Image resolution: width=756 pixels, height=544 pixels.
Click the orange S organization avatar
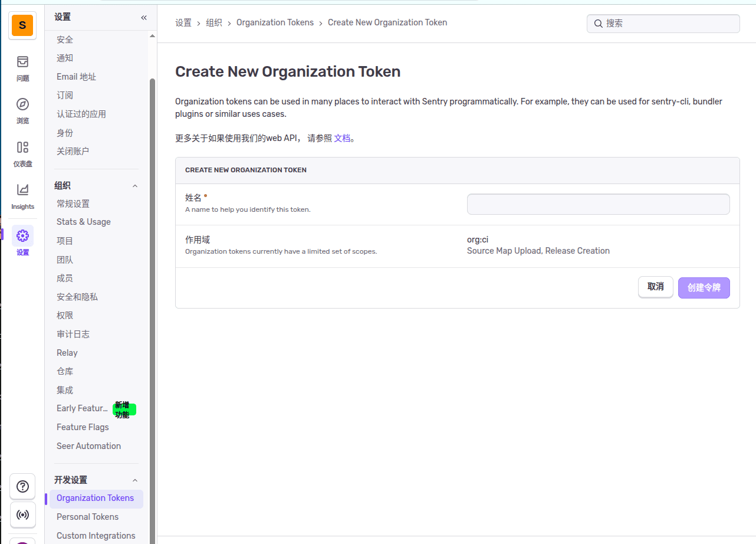(22, 25)
